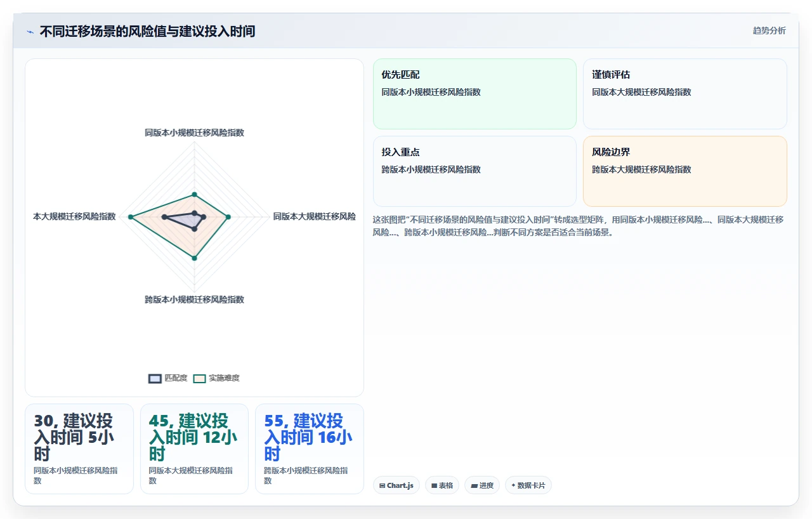Open the 风险边界 card

click(685, 171)
